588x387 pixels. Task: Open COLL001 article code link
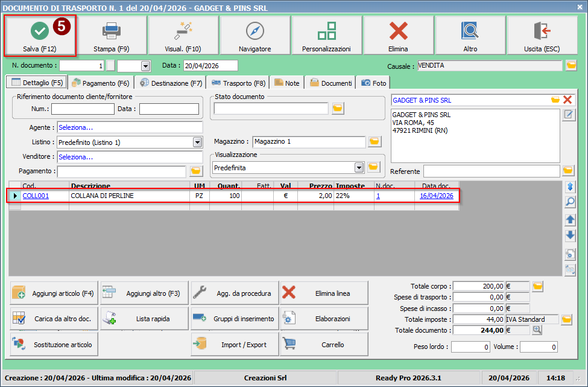pos(36,196)
